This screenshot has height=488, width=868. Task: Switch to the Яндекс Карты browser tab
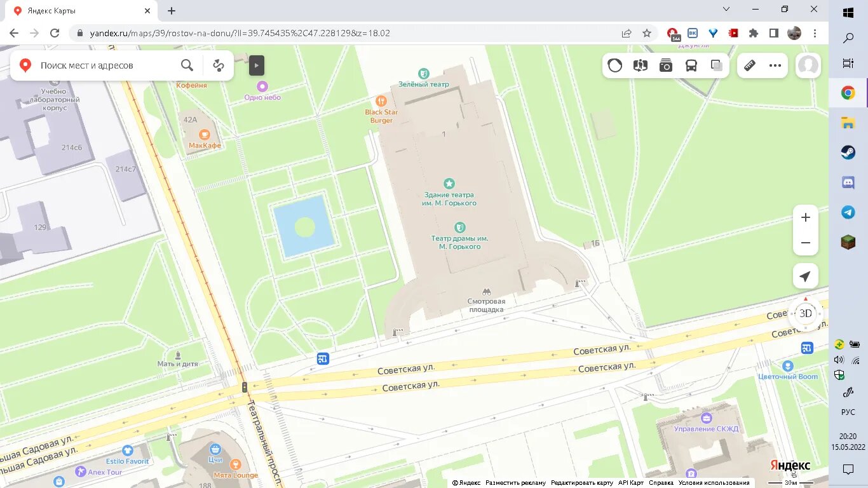click(x=83, y=11)
